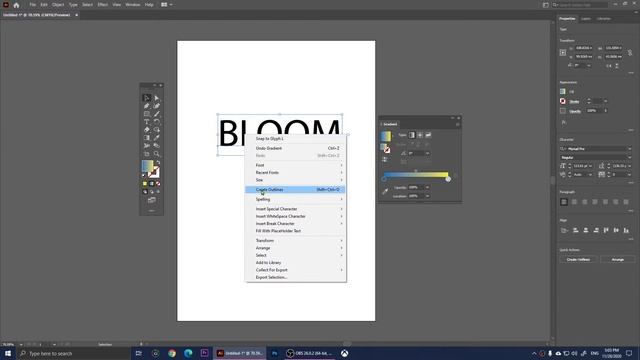Image resolution: width=640 pixels, height=360 pixels.
Task: Click Arrange quick action button
Action: coord(618,260)
